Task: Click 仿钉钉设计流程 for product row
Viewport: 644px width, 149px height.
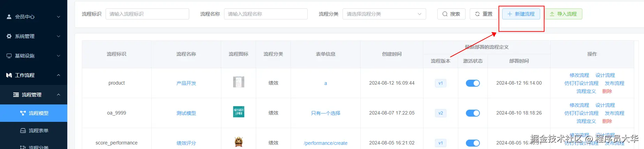Action: click(x=581, y=83)
